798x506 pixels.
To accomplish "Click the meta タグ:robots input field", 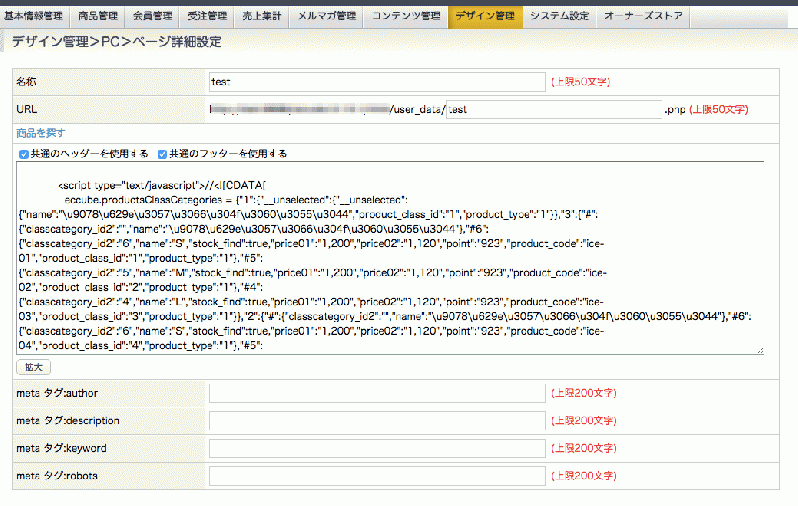I will (377, 475).
